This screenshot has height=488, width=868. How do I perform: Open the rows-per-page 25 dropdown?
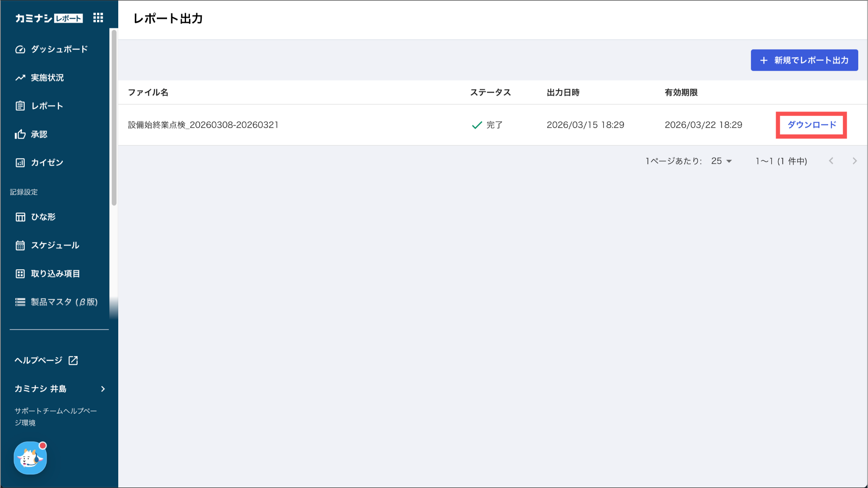(x=721, y=161)
